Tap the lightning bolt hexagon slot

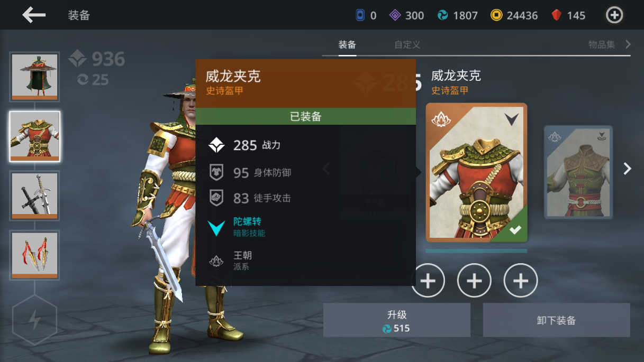[x=34, y=320]
